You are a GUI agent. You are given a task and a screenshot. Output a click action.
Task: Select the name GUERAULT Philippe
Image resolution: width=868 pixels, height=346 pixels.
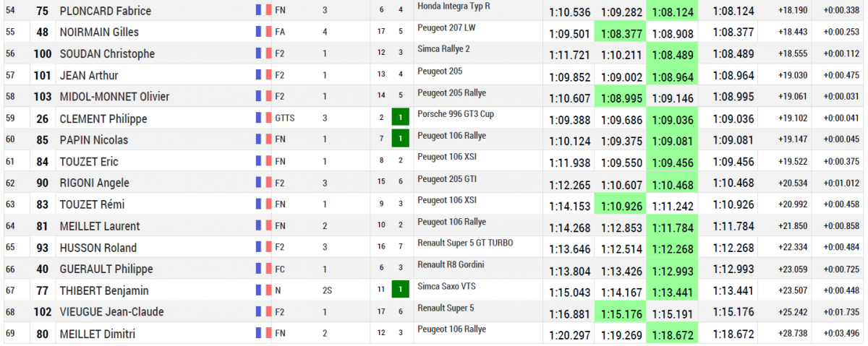(x=106, y=269)
